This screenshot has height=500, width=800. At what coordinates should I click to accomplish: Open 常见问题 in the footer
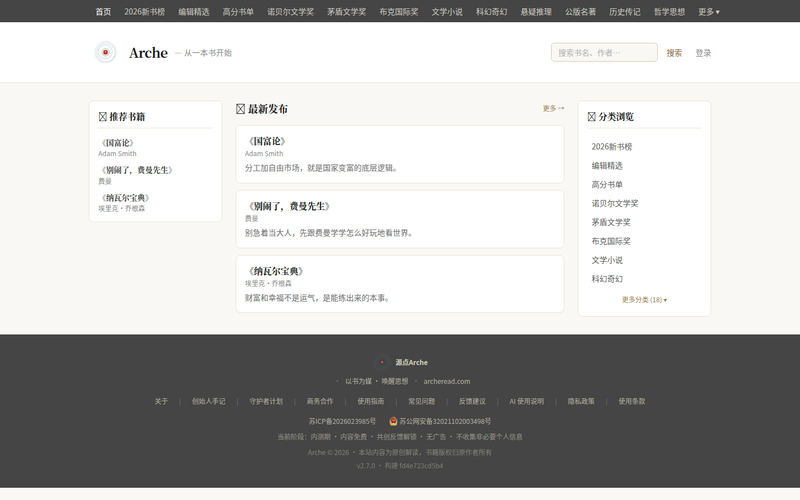421,402
